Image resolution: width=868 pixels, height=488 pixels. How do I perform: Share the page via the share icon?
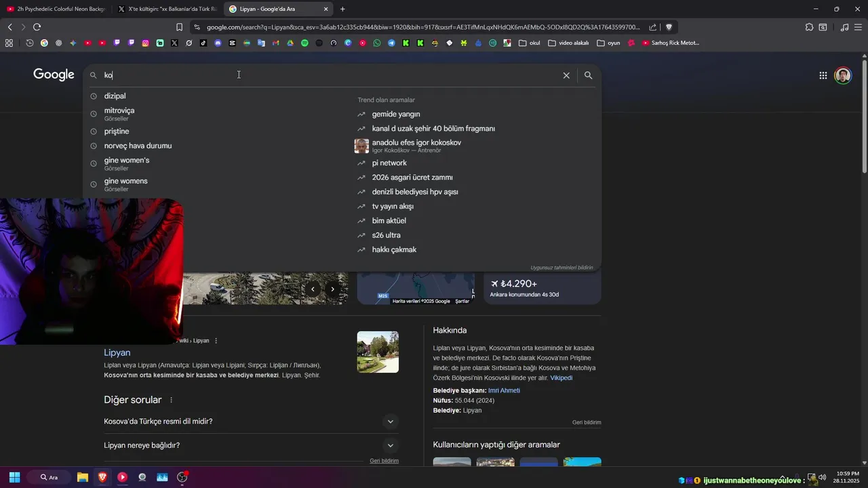tap(652, 27)
